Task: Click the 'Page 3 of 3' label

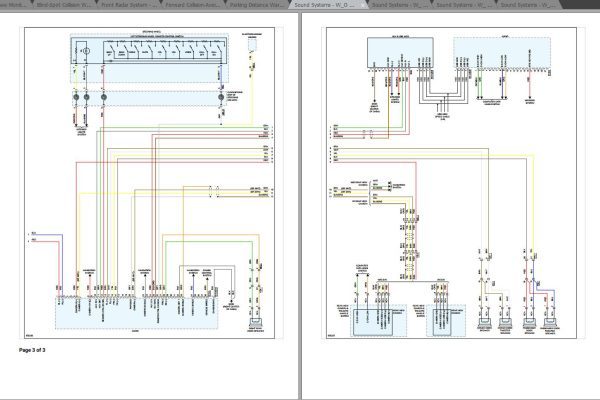Action: tap(32, 350)
